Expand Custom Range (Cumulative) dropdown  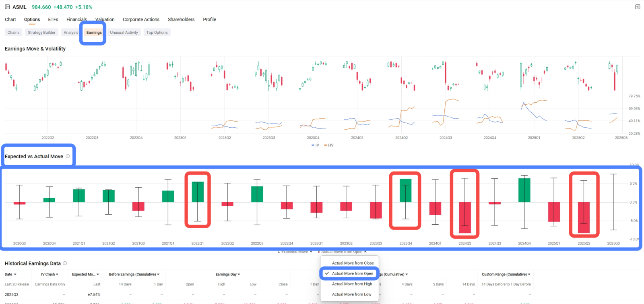(x=506, y=274)
